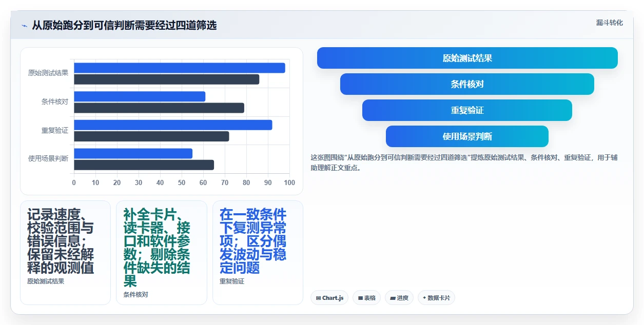
Task: Click the blue bar for 使用场景判断
Action: click(133, 153)
